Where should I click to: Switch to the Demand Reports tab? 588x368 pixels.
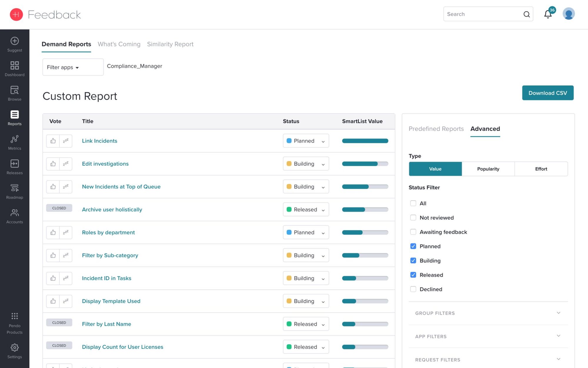66,44
